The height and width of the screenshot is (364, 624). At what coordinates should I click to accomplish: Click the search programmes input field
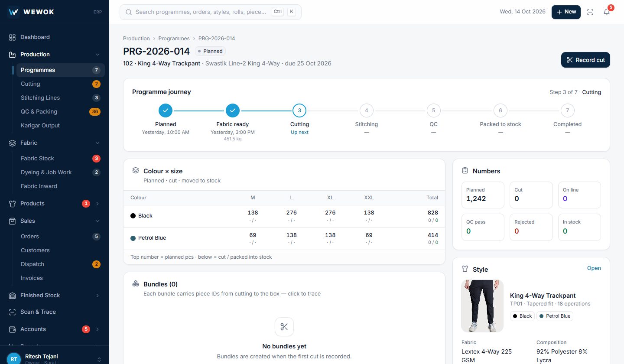tap(211, 12)
